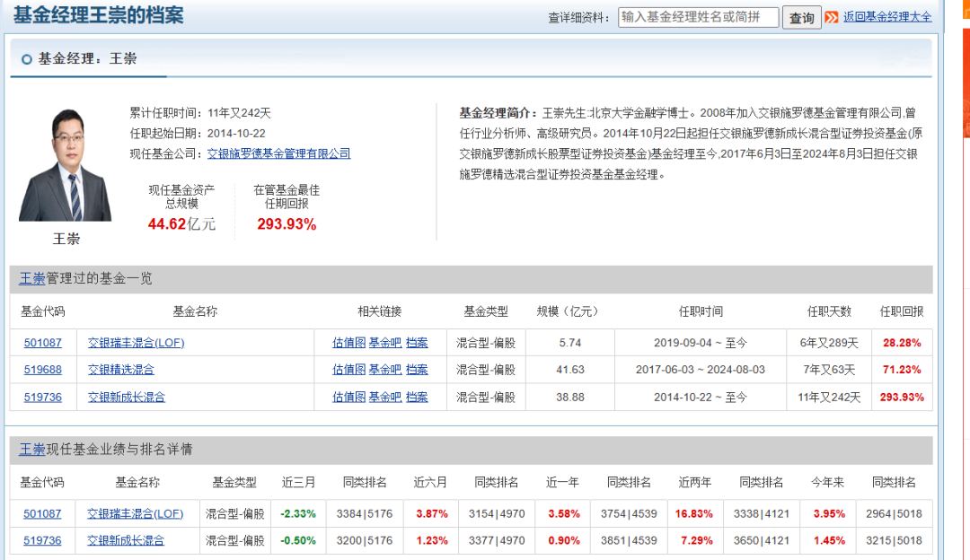Click the 任职回报 column header
The image size is (970, 560).
[x=902, y=311]
